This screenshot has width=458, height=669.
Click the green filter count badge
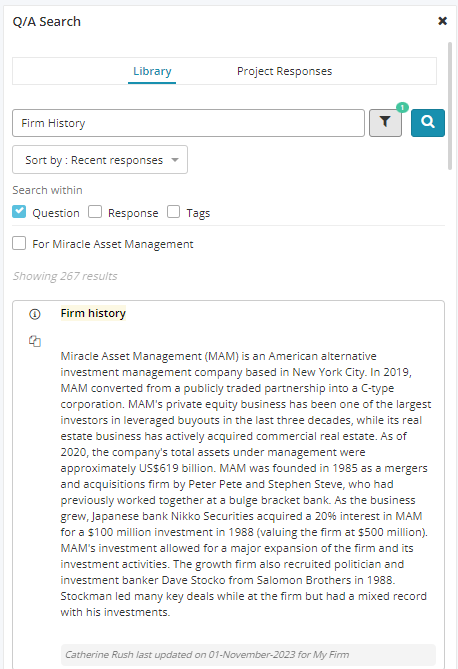402,108
